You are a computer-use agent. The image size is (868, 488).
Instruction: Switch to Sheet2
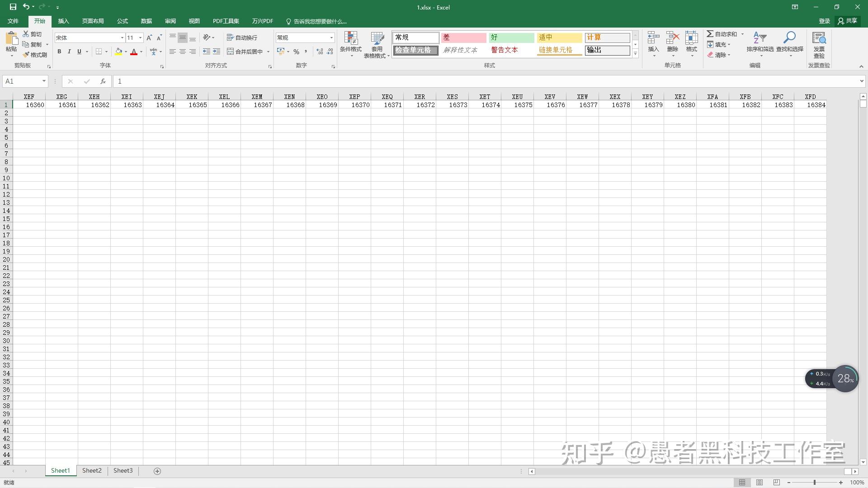coord(91,470)
